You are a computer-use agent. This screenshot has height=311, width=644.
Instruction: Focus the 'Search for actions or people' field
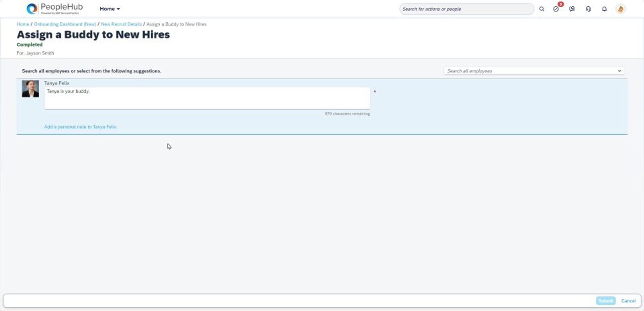pos(466,9)
